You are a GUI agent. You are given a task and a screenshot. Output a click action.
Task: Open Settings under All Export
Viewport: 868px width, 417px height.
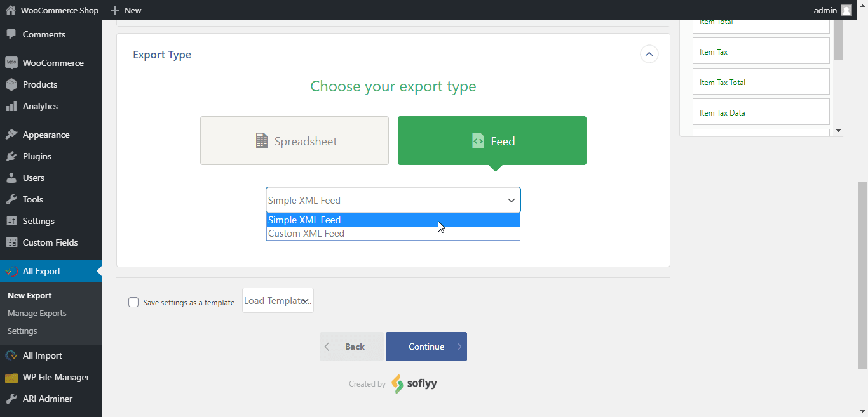22,331
